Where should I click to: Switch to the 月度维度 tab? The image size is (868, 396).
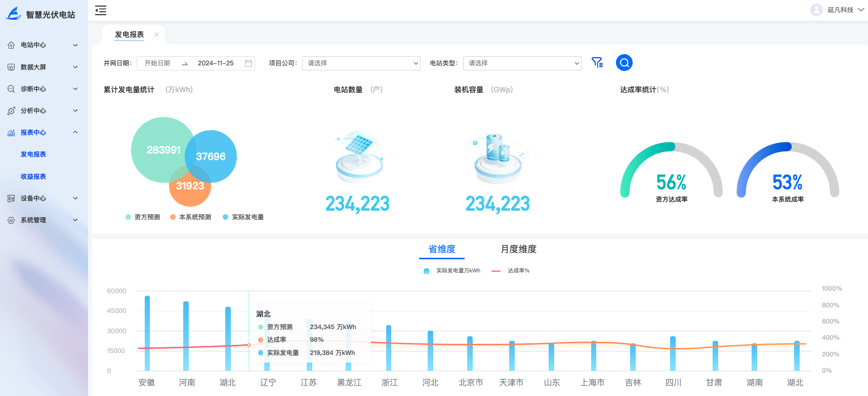coord(518,249)
